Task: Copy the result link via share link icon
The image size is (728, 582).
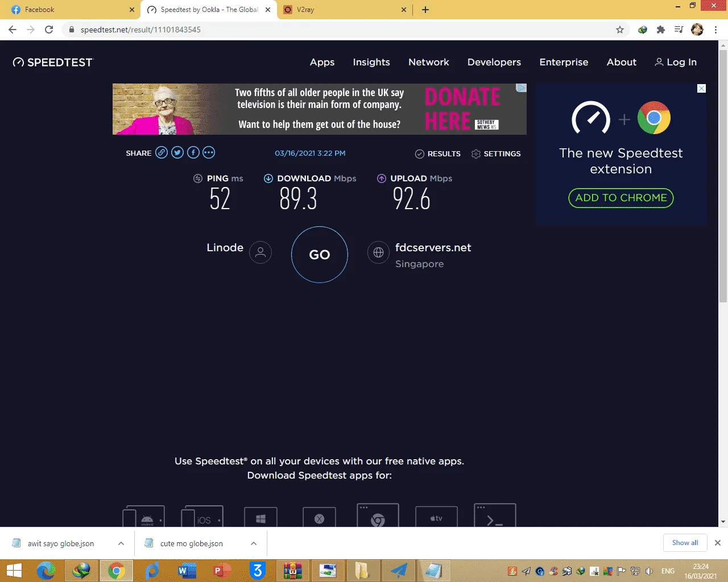Action: (162, 152)
